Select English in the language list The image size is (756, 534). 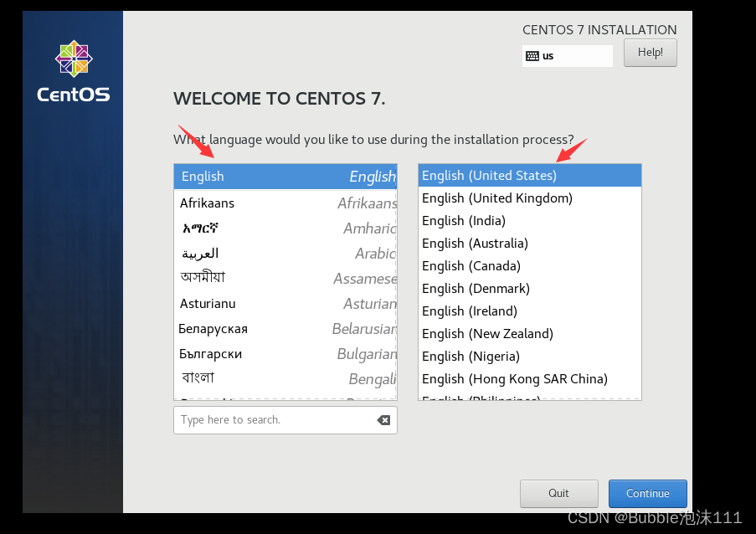coord(285,177)
